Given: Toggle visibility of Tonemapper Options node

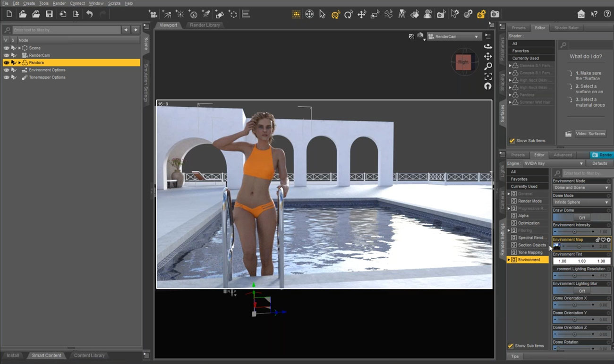Looking at the screenshot, I should (x=6, y=77).
